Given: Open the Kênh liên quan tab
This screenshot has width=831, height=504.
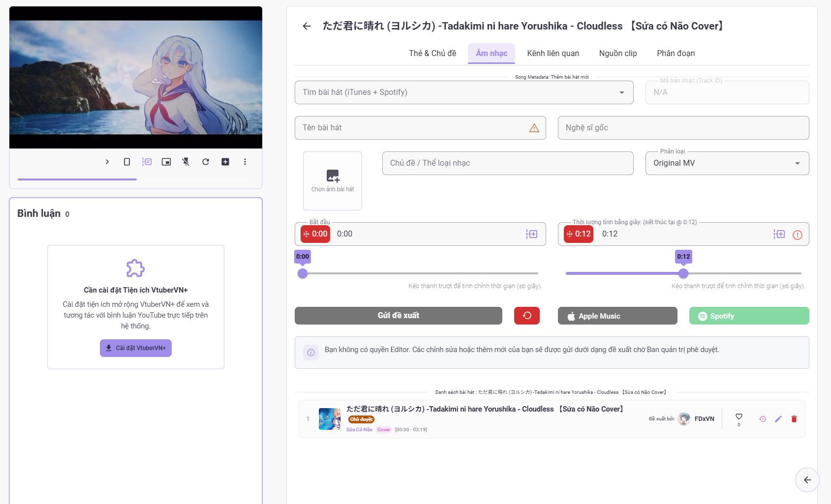Looking at the screenshot, I should pos(553,53).
